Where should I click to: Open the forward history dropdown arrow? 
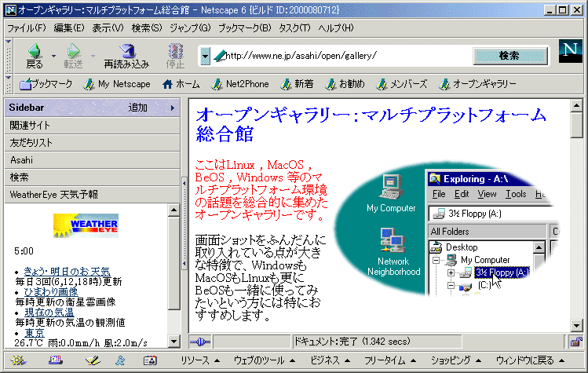pos(93,56)
